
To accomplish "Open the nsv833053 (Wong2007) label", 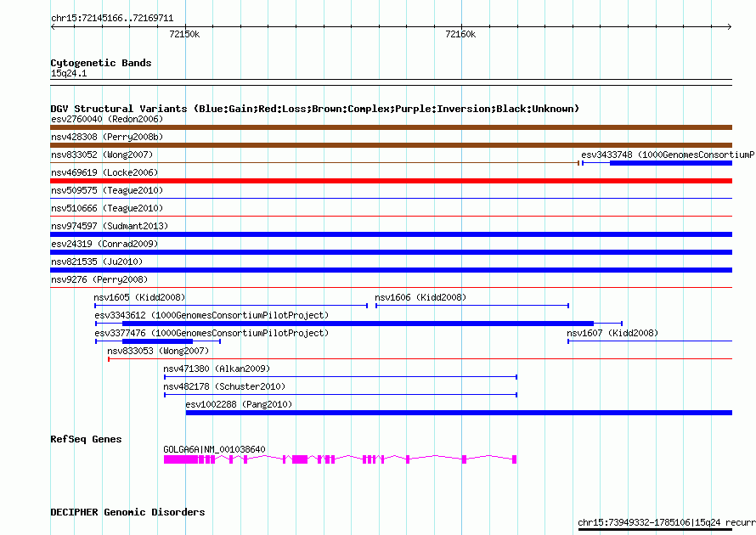I will 158,351.
